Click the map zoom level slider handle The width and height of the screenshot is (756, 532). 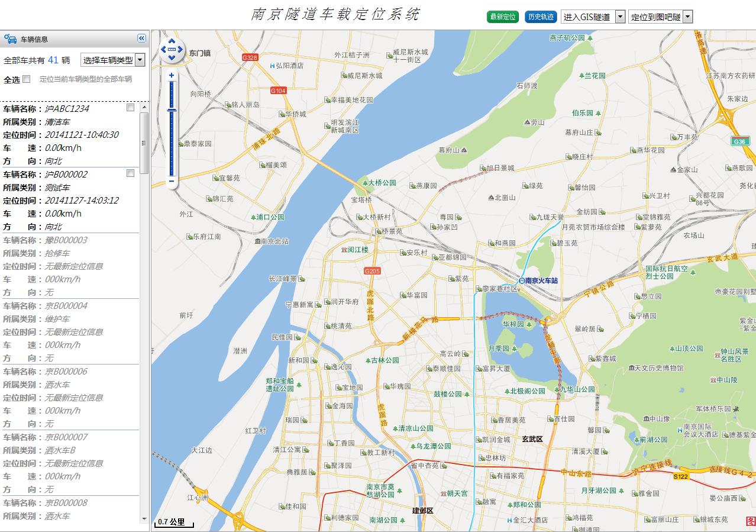pos(172,110)
